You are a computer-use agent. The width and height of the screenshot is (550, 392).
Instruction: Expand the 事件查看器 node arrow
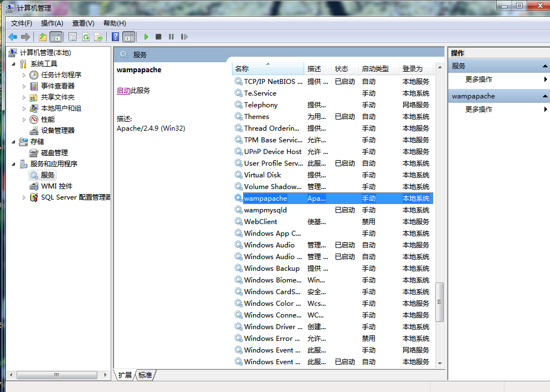click(24, 86)
